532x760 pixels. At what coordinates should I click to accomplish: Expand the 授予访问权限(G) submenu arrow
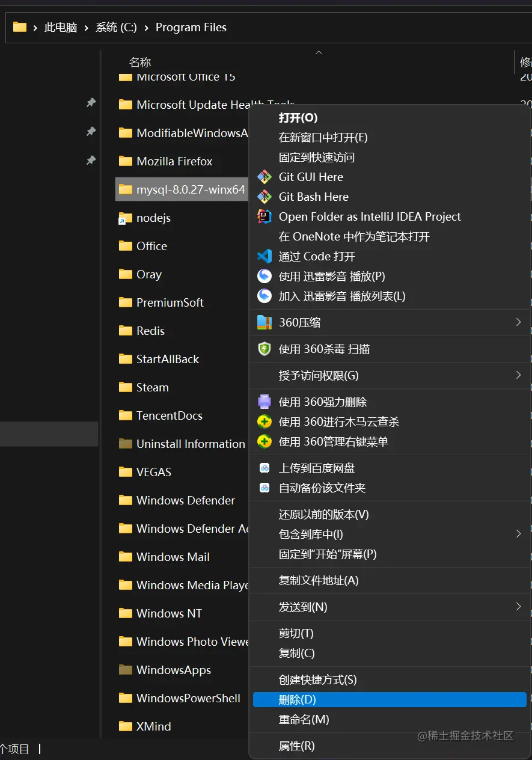click(518, 375)
